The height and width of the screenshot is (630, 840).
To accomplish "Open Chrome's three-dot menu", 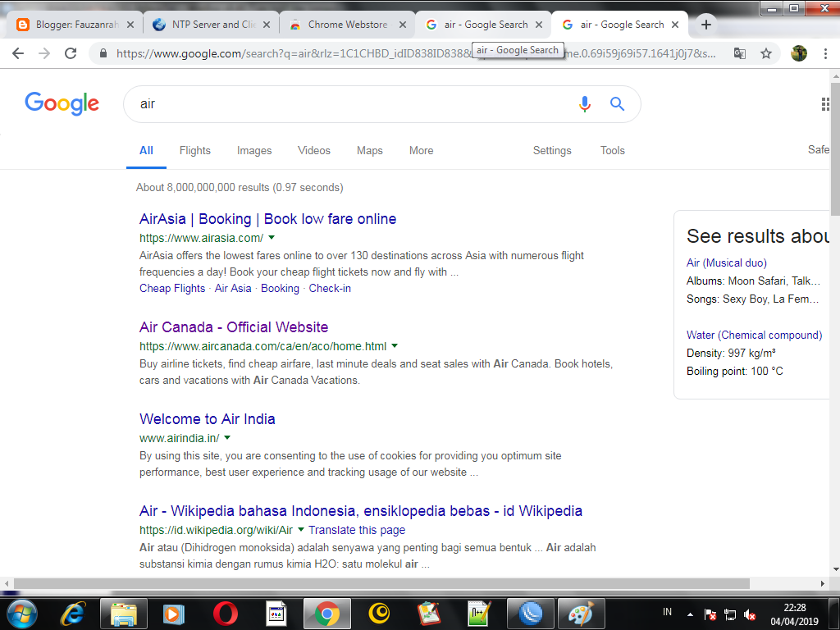I will (x=825, y=53).
